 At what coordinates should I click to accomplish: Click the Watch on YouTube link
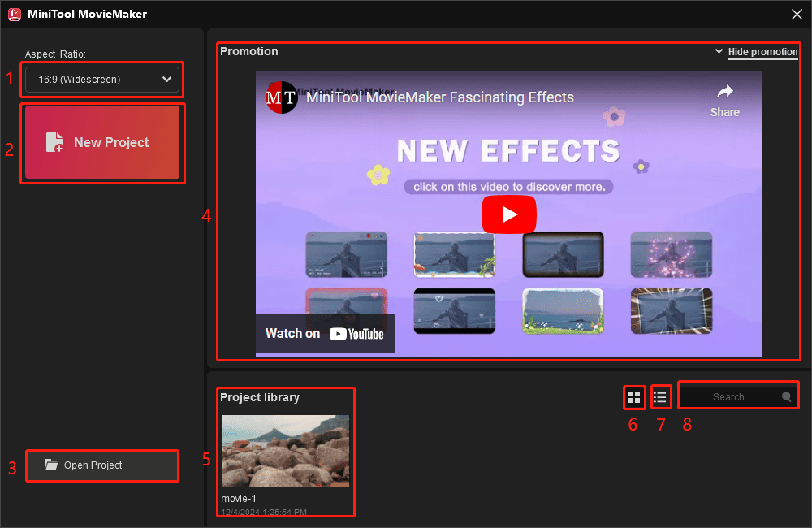[326, 334]
